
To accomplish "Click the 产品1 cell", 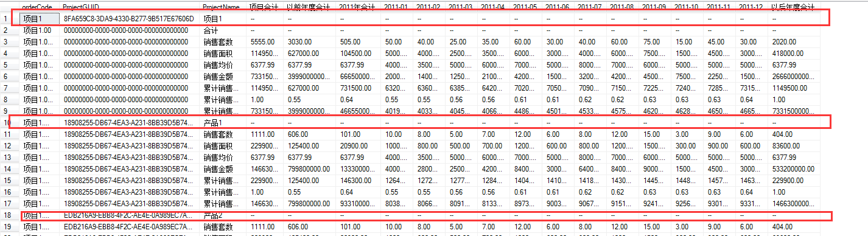I will pyautogui.click(x=213, y=123).
